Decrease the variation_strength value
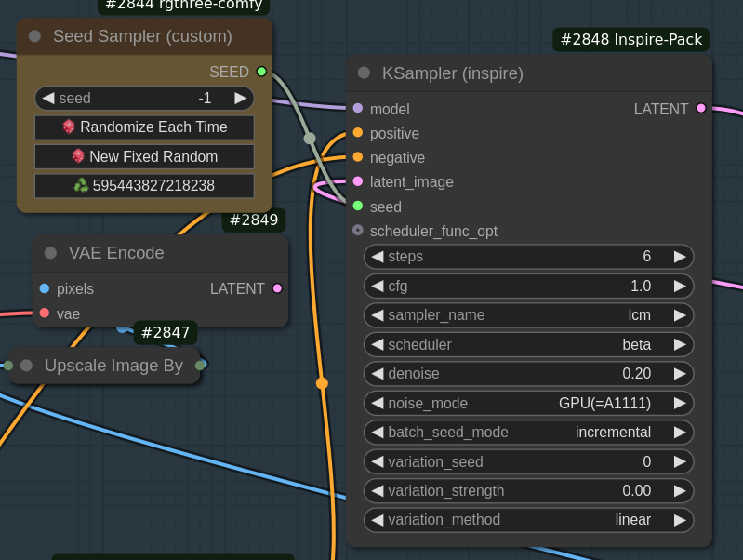Viewport: 743px width, 560px height. pos(378,491)
